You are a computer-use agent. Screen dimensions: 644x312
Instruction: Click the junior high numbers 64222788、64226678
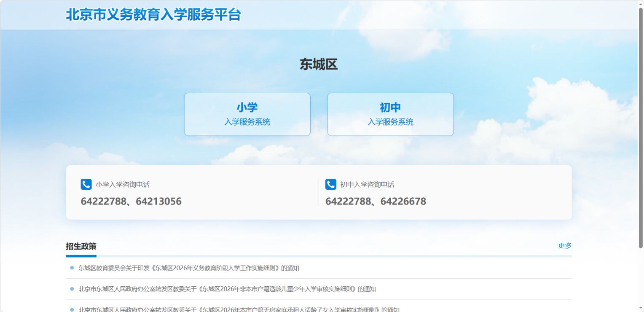376,202
